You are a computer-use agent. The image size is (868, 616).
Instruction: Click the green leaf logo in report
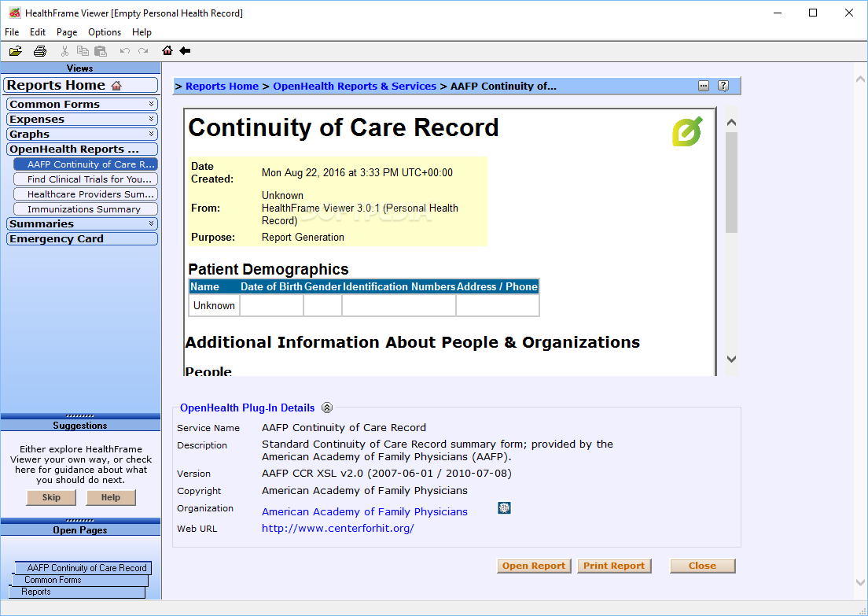tap(687, 131)
